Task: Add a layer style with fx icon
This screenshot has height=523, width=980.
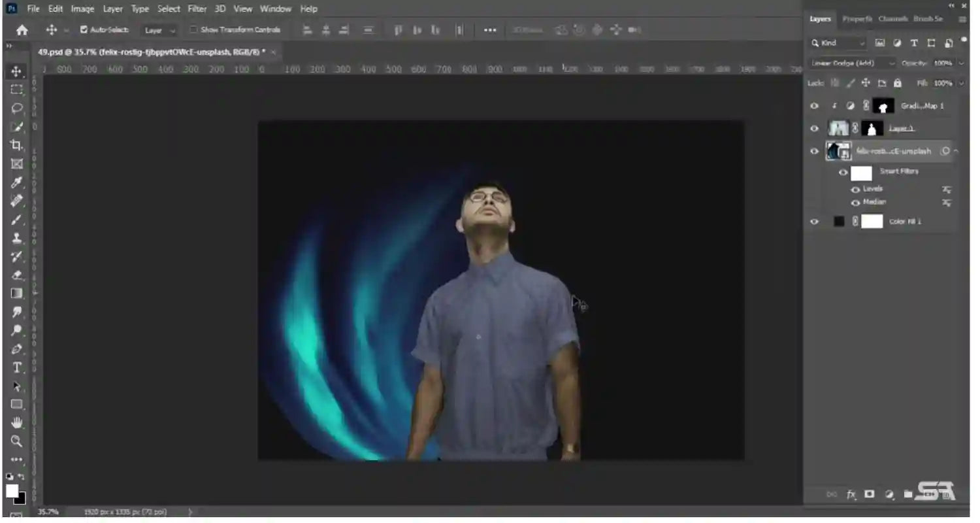Action: [x=851, y=494]
